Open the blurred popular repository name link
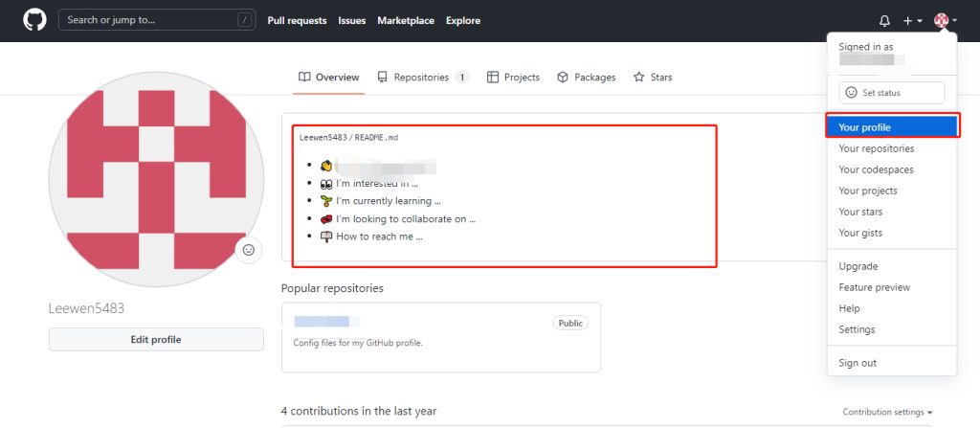Viewport: 980px width, 428px height. point(327,322)
